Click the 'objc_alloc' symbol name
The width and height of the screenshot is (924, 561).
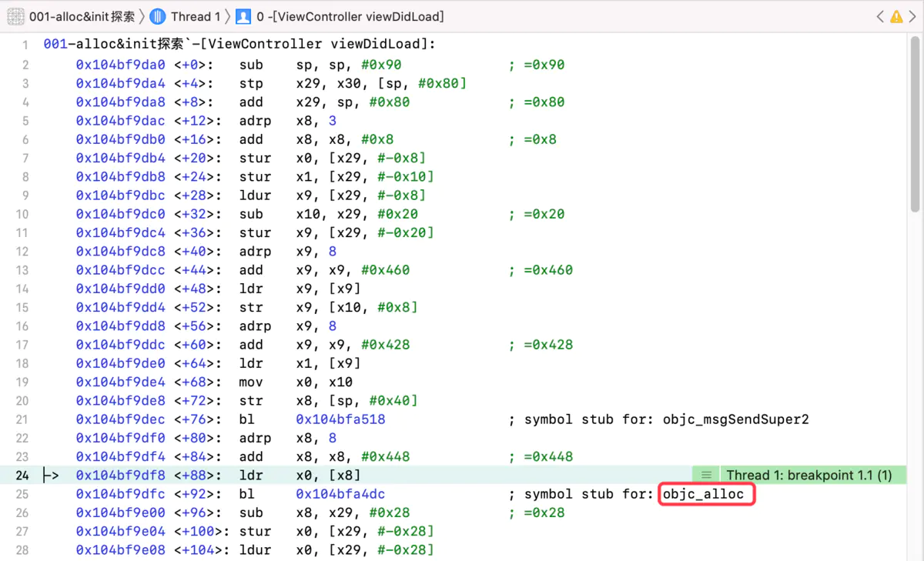click(x=704, y=494)
